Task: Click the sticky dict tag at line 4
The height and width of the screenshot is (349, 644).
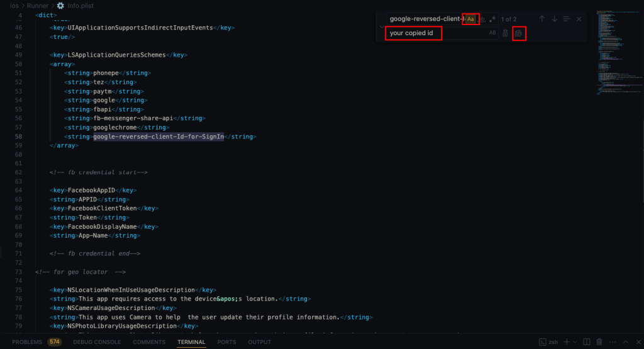Action: 46,15
